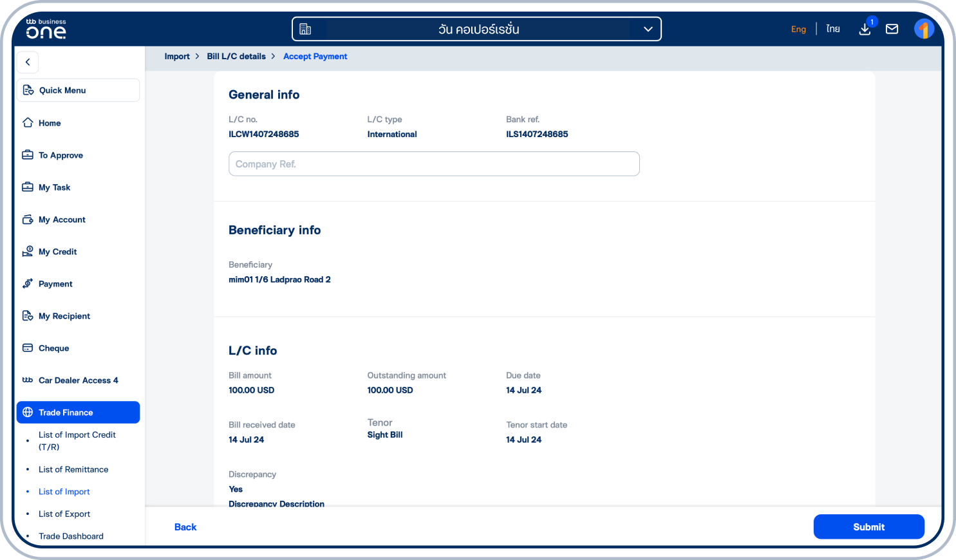The height and width of the screenshot is (560, 956).
Task: Collapse the sidebar with the back chevron
Action: click(x=28, y=62)
